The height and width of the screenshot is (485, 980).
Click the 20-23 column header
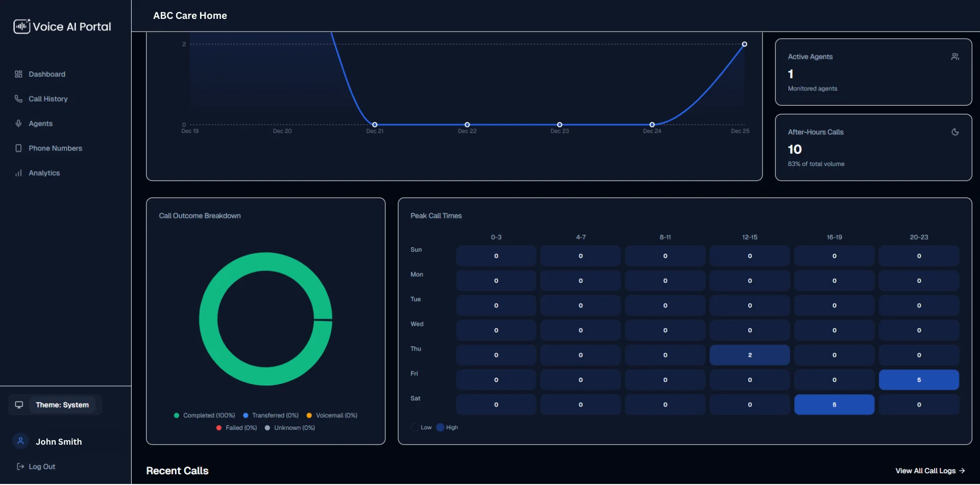tap(919, 237)
